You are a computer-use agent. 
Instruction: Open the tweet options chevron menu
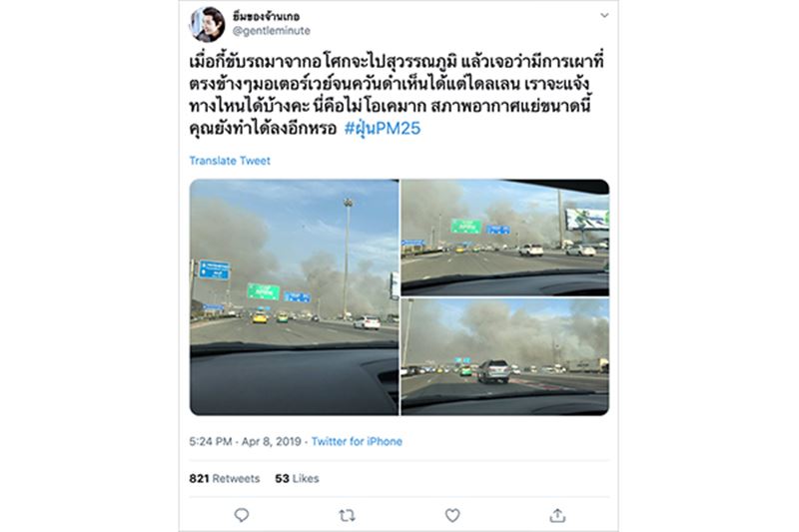click(604, 15)
